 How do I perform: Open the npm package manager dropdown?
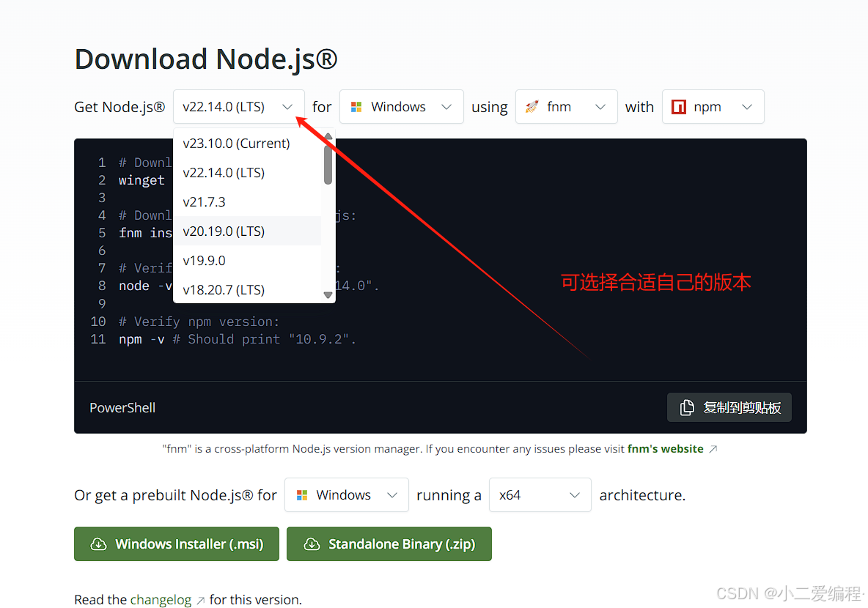tap(713, 107)
